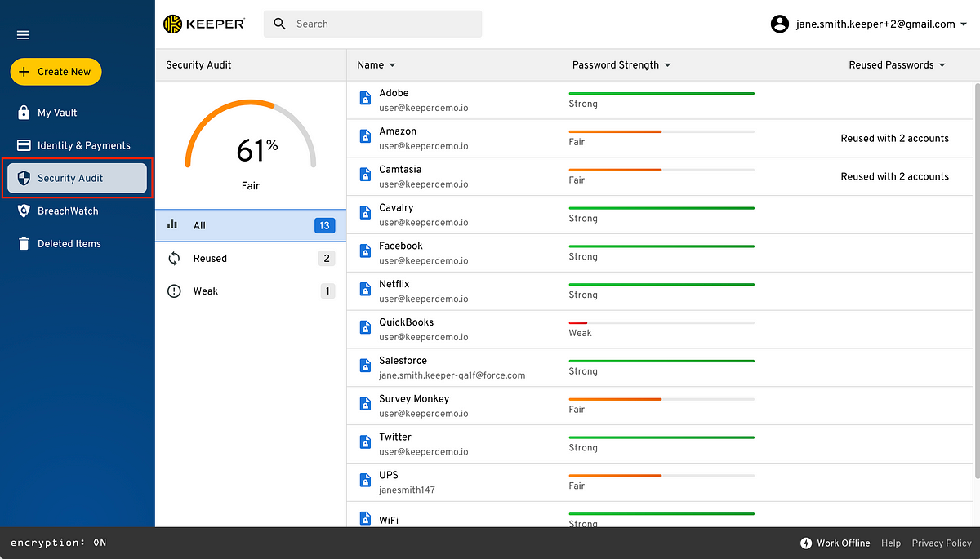Select the Reused passwords filter icon
The height and width of the screenshot is (559, 980).
click(174, 258)
